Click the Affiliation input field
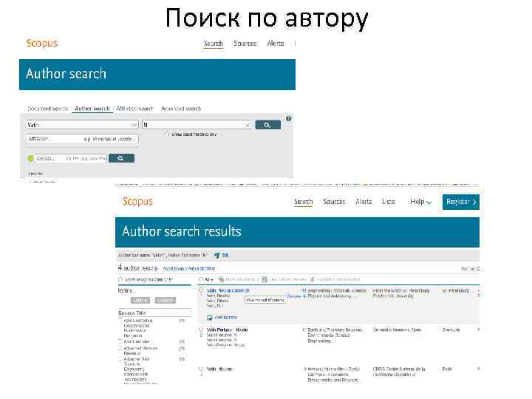The height and width of the screenshot is (399, 532). click(x=82, y=139)
